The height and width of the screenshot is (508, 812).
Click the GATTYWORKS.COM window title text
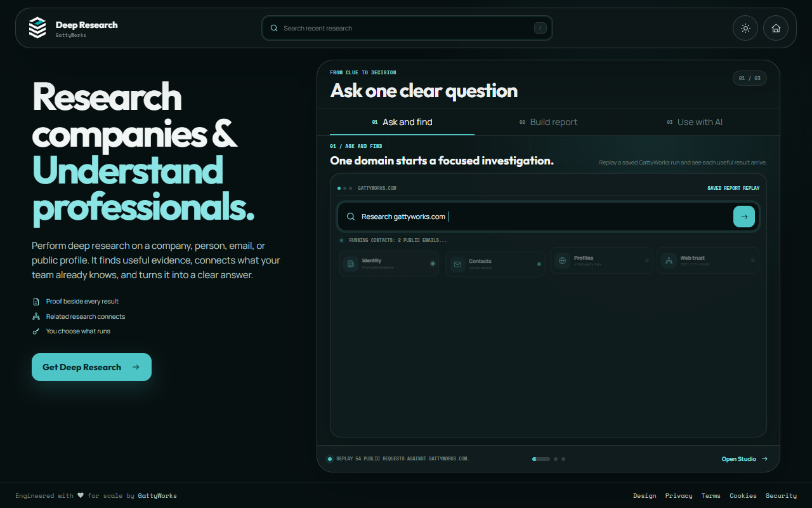pos(377,188)
